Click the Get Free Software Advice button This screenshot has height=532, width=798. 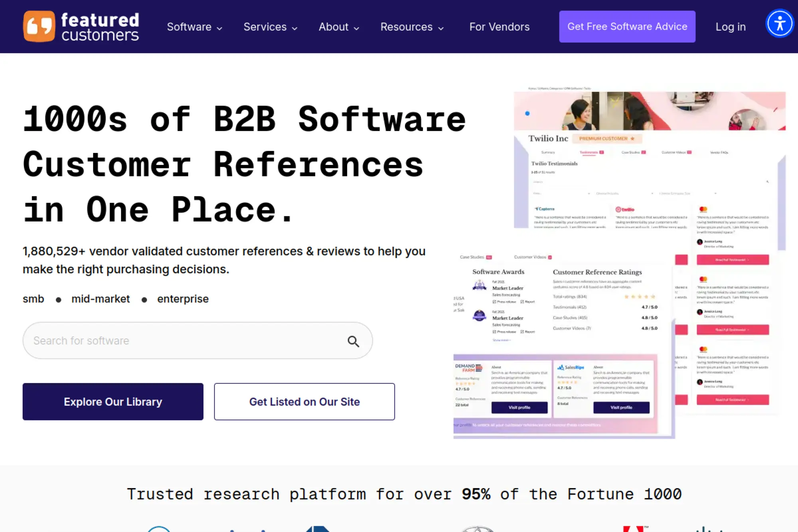click(627, 26)
